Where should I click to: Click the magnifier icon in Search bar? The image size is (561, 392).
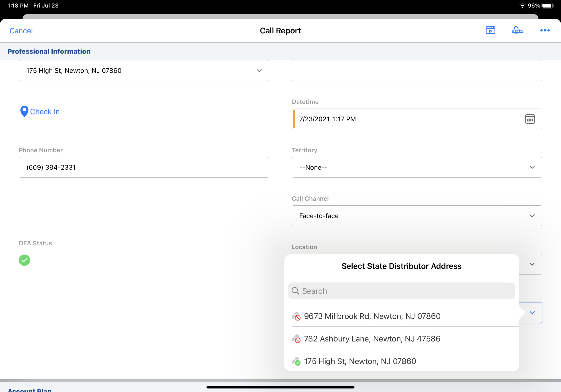click(x=295, y=291)
